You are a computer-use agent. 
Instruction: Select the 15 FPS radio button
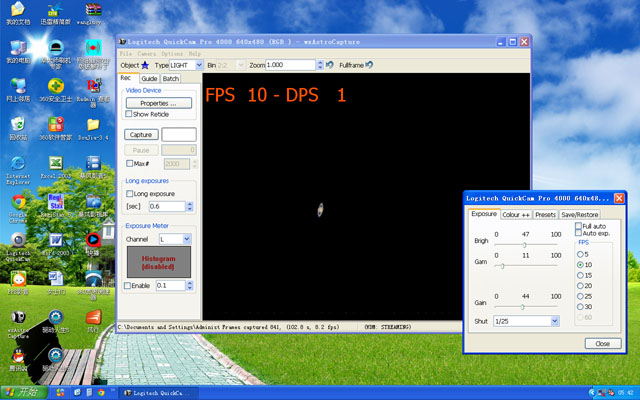(x=580, y=275)
